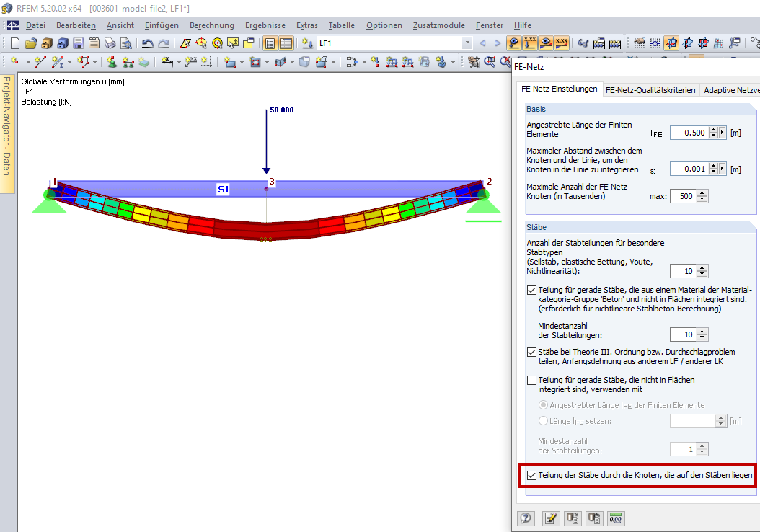
Task: Switch to FE-Netz-Qualitätskriterien tab
Action: [x=650, y=89]
